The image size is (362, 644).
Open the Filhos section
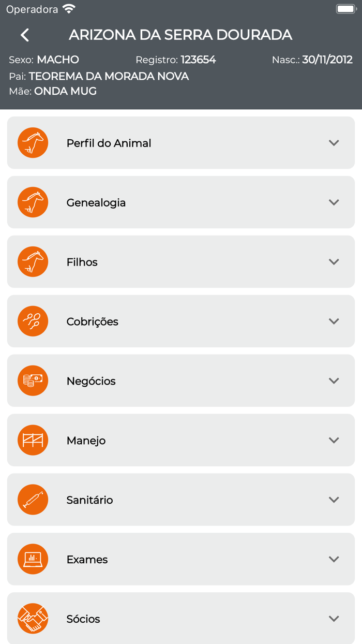[181, 261]
